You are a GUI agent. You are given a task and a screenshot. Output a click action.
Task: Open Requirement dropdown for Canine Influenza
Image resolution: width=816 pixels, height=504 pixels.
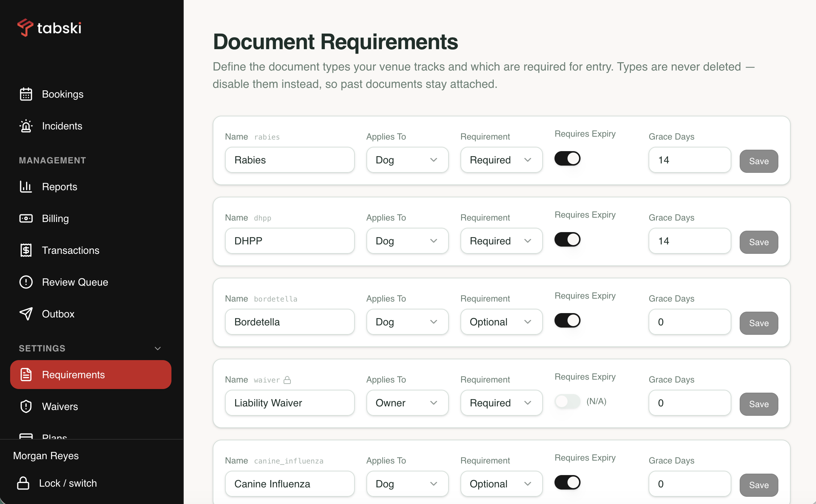501,484
